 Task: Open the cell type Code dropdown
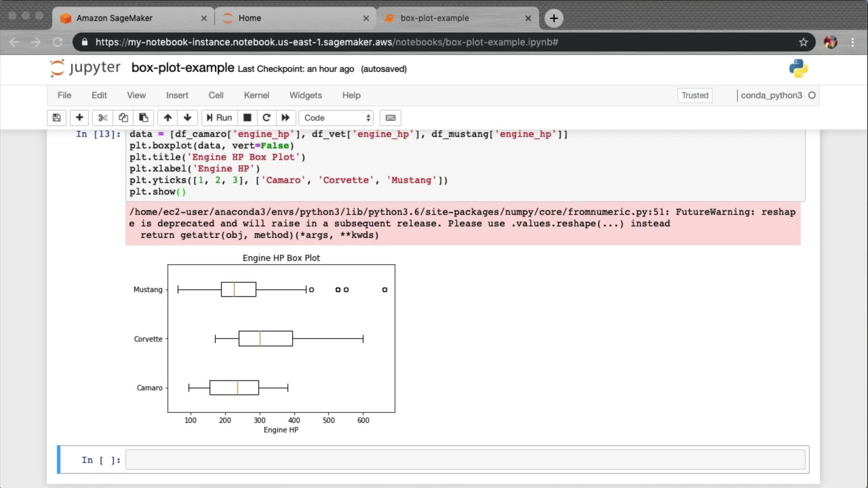[x=336, y=118]
